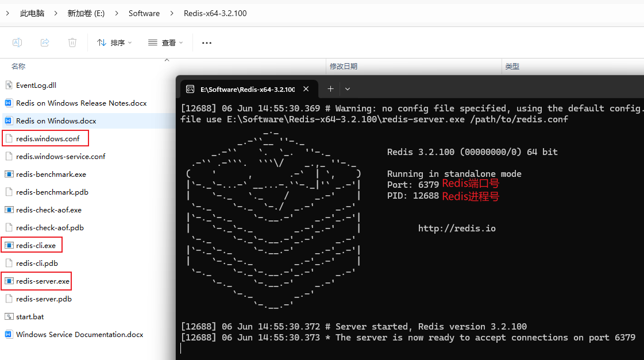Select the redis.windows.conf file name

click(x=48, y=138)
